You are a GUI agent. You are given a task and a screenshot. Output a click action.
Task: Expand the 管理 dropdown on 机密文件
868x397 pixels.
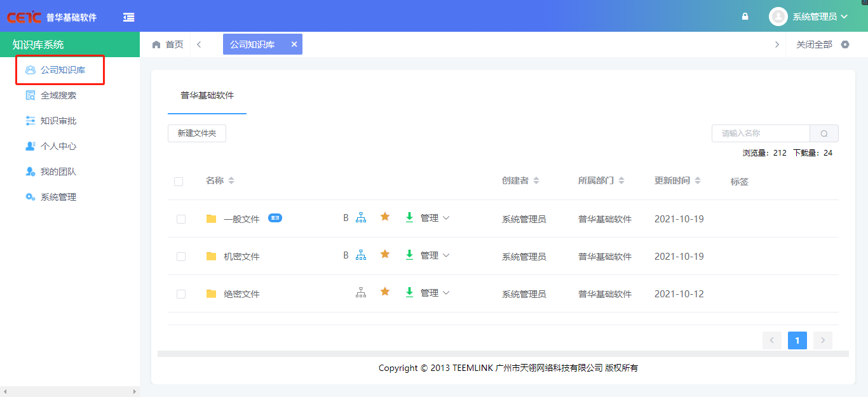point(435,255)
